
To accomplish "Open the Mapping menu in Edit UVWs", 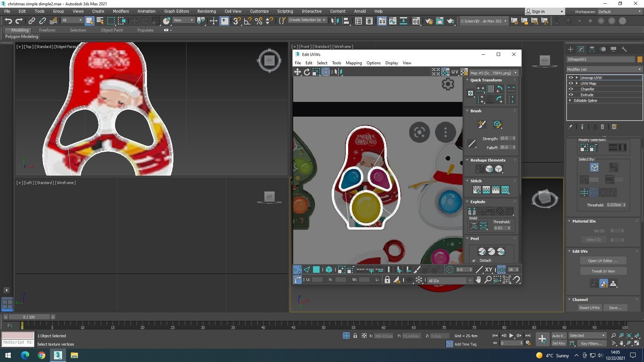I will pyautogui.click(x=354, y=63).
